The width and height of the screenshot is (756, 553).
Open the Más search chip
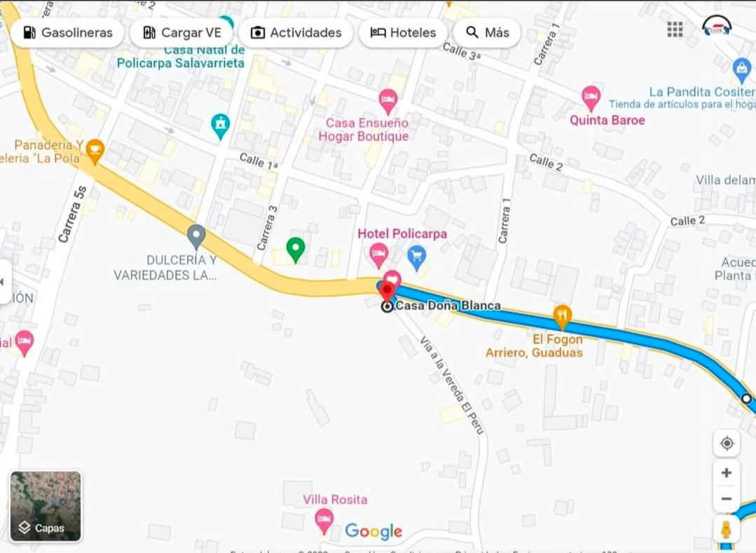[x=487, y=33]
